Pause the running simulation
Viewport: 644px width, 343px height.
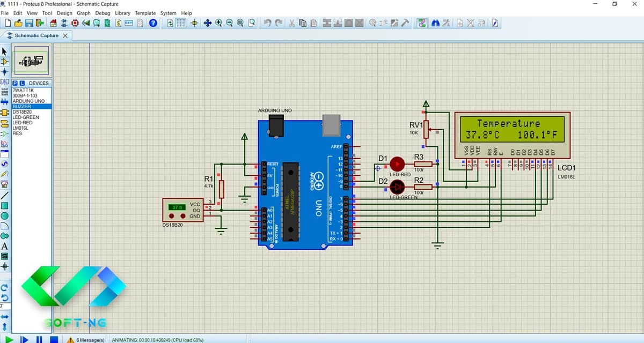pos(39,339)
